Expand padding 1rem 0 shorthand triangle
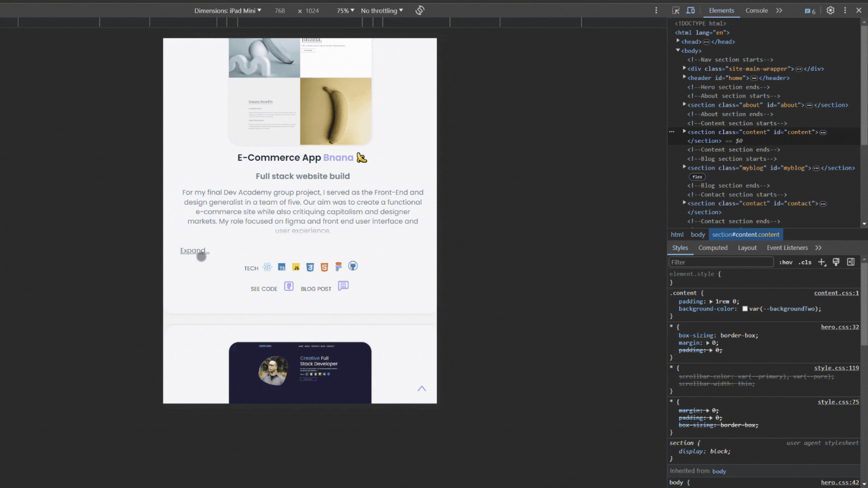 point(711,301)
